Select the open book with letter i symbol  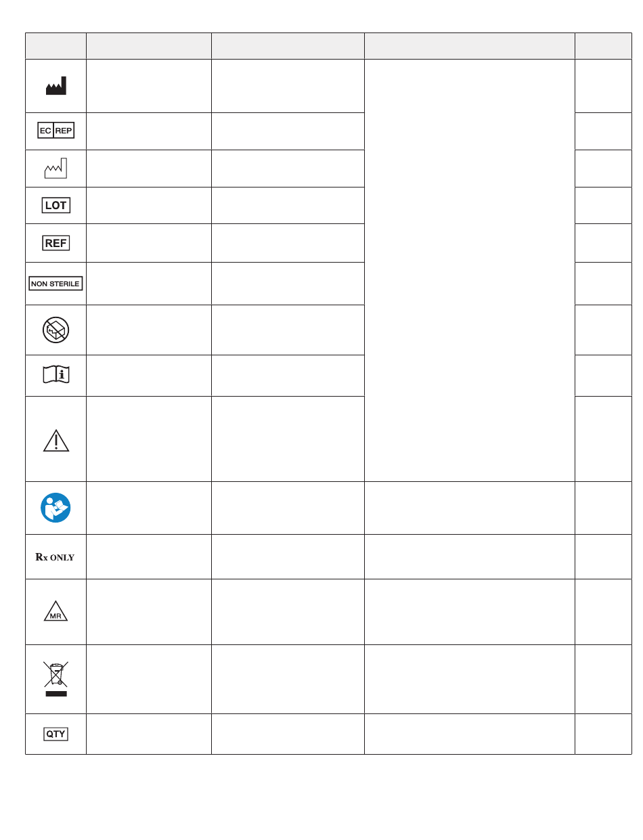point(56,375)
